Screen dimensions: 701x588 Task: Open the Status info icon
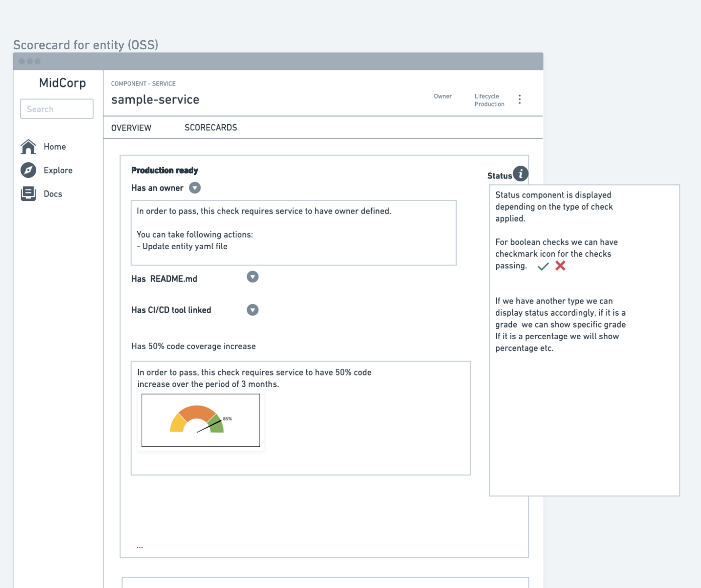click(520, 174)
